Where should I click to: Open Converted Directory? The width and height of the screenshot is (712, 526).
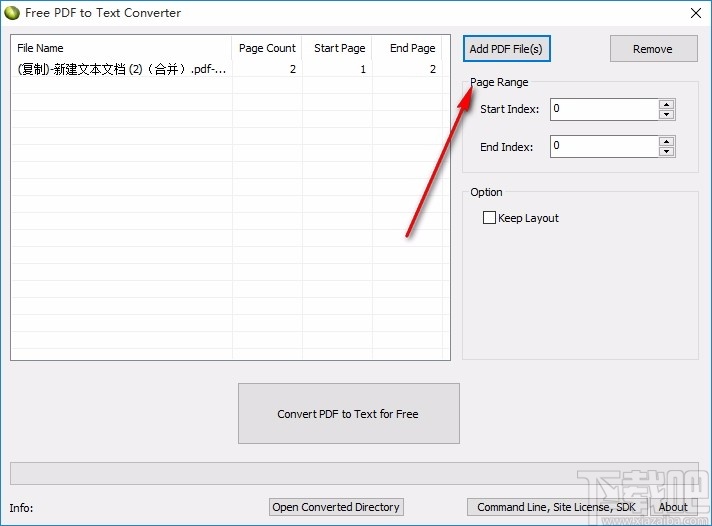[336, 507]
